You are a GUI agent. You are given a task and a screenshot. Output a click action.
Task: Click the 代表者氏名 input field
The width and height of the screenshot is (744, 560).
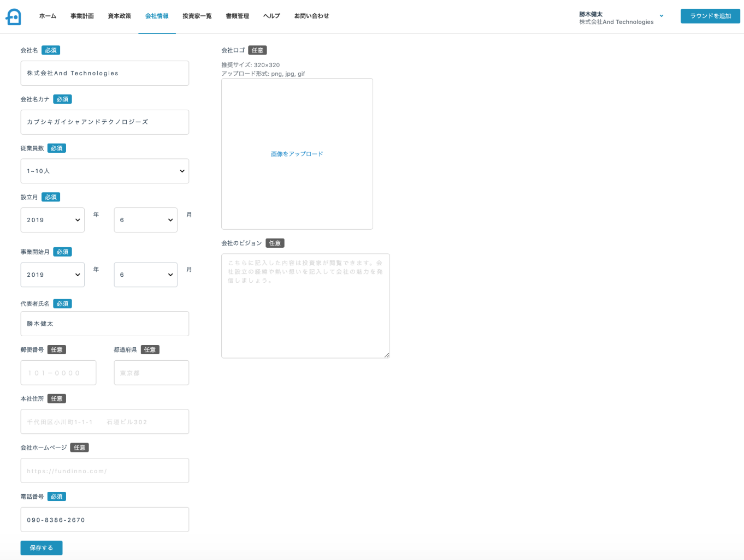pos(105,324)
